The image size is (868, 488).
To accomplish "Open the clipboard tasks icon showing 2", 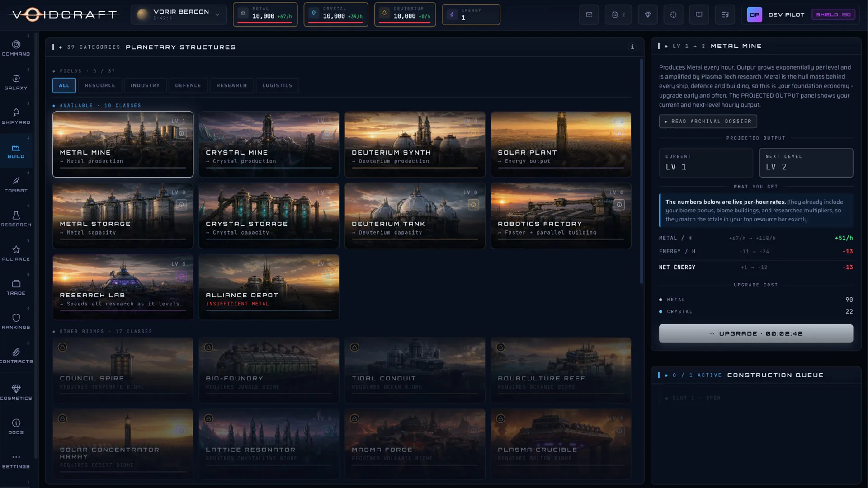I will (618, 14).
